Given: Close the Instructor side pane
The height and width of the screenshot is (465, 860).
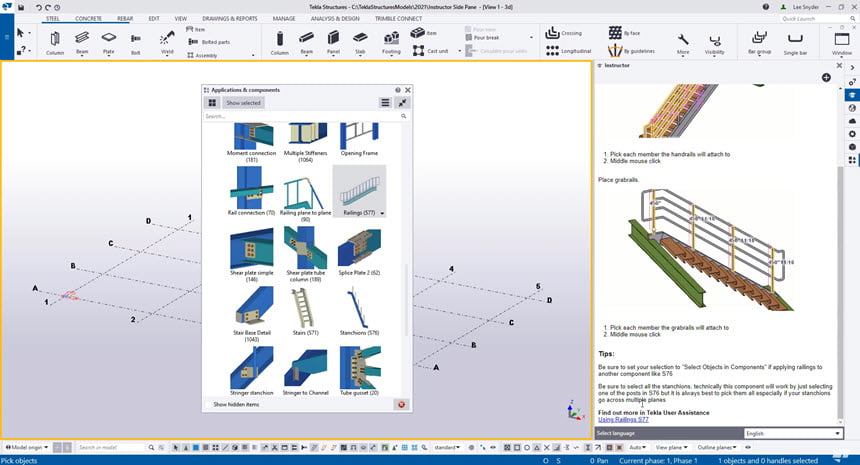Looking at the screenshot, I should pyautogui.click(x=839, y=65).
